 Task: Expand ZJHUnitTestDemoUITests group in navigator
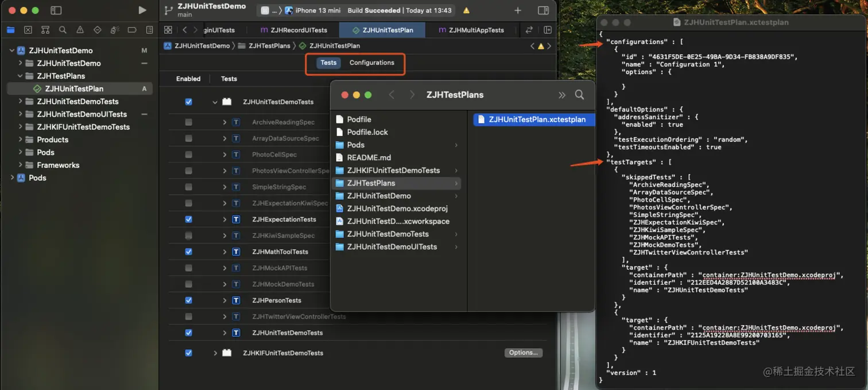[x=21, y=114]
